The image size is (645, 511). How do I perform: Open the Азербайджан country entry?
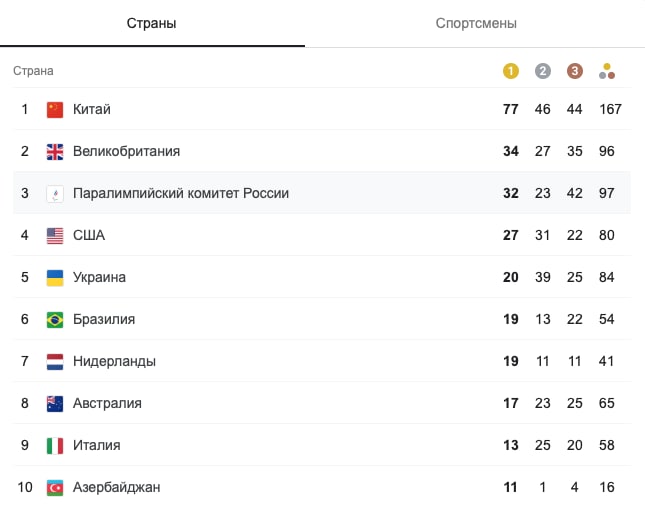(116, 488)
